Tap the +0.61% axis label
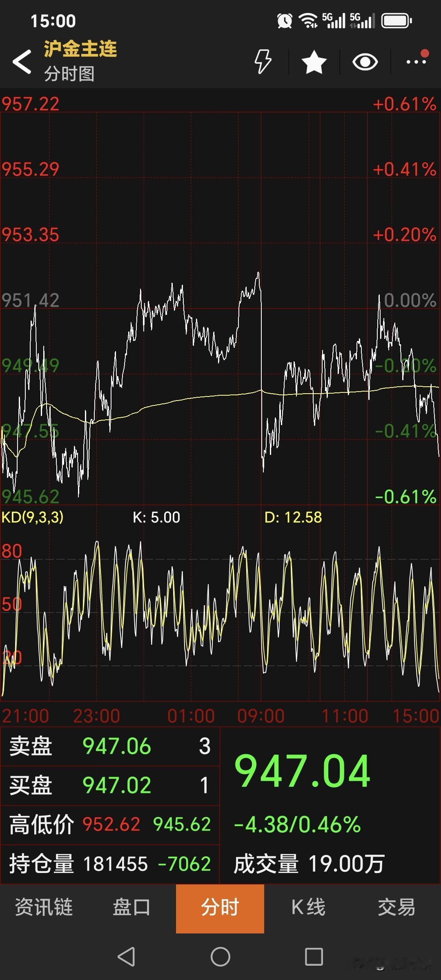441x980 pixels. pos(405,104)
